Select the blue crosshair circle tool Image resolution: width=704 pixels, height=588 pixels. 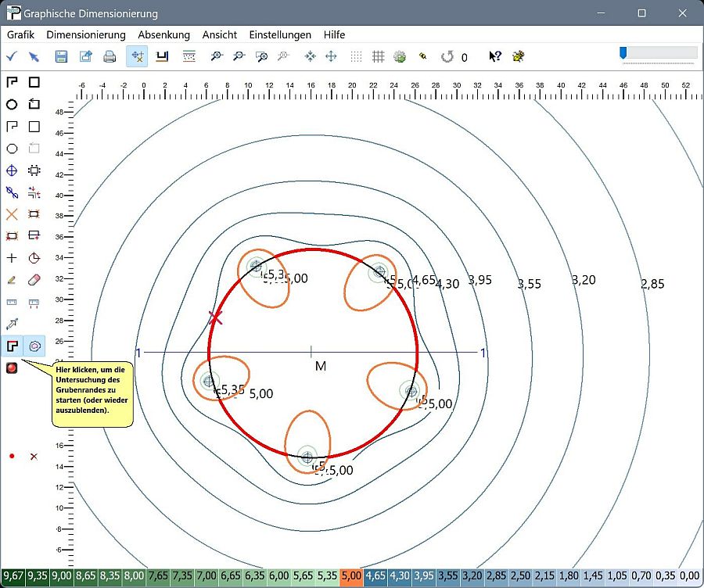(x=12, y=170)
